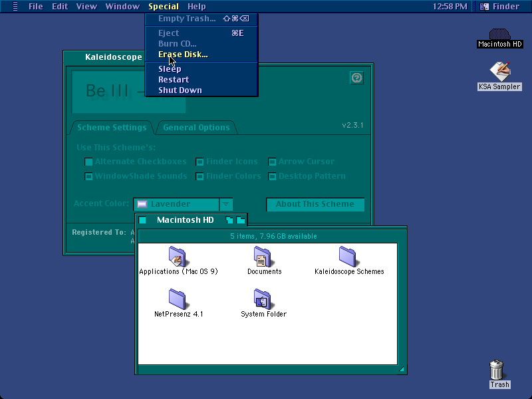Choose Shut Down from Special menu
Screen dimensions: 532x399
[x=201, y=90]
